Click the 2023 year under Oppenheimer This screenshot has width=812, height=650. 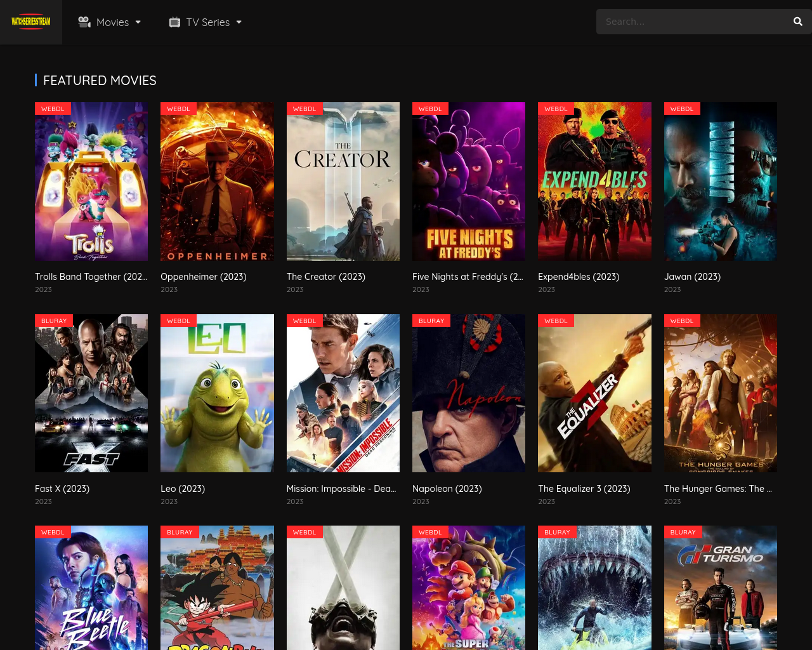[x=169, y=289]
